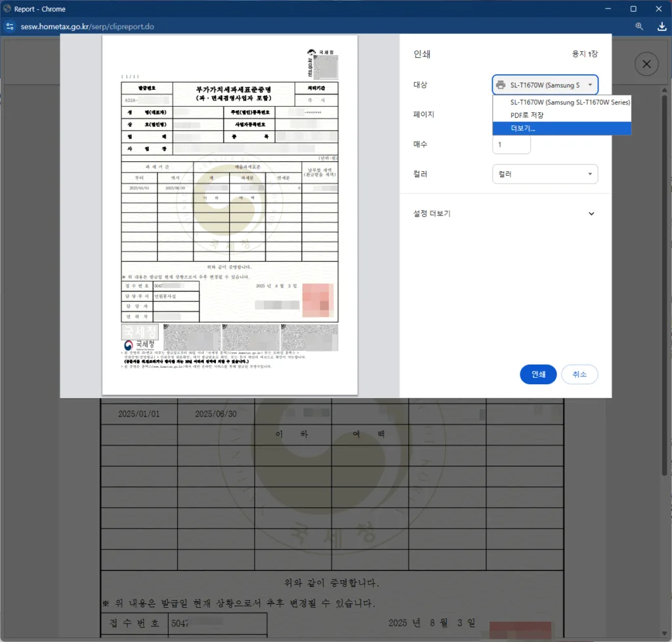Maximize the Chrome Report window
The image size is (672, 642).
coord(633,9)
